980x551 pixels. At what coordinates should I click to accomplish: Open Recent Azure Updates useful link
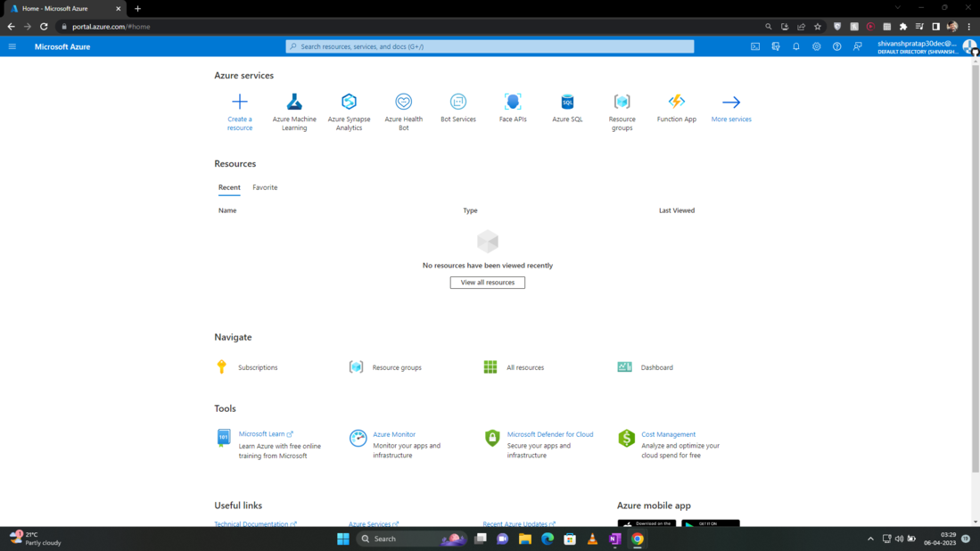point(519,523)
